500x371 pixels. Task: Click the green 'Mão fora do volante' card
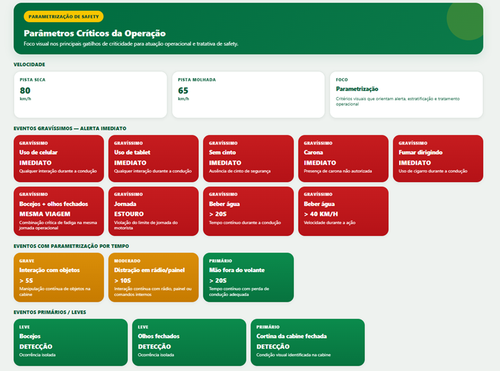[x=248, y=277]
